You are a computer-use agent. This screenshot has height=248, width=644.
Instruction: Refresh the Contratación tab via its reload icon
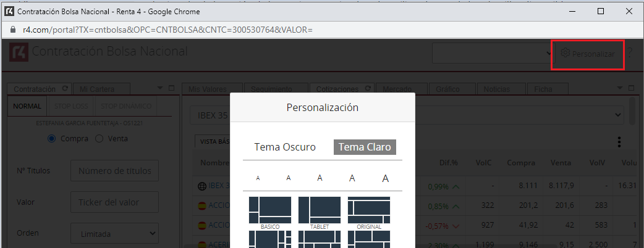coord(64,89)
